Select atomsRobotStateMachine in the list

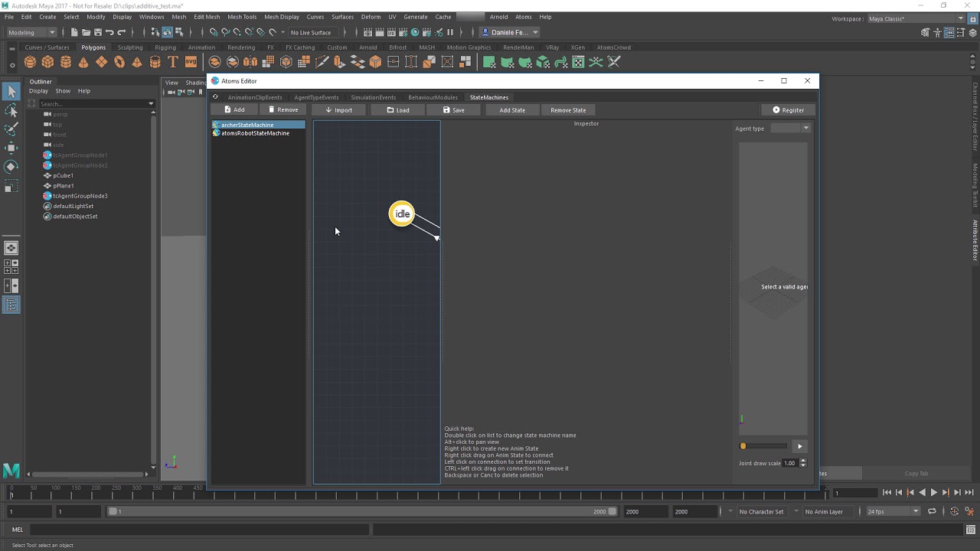click(255, 133)
